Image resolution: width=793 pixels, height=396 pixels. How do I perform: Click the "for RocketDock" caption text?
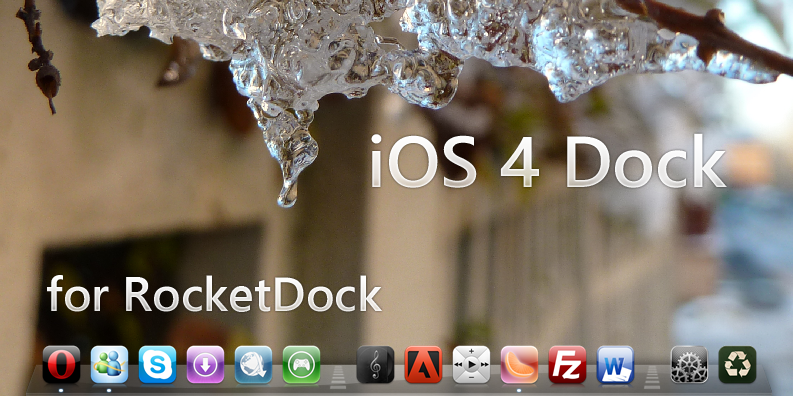214,293
